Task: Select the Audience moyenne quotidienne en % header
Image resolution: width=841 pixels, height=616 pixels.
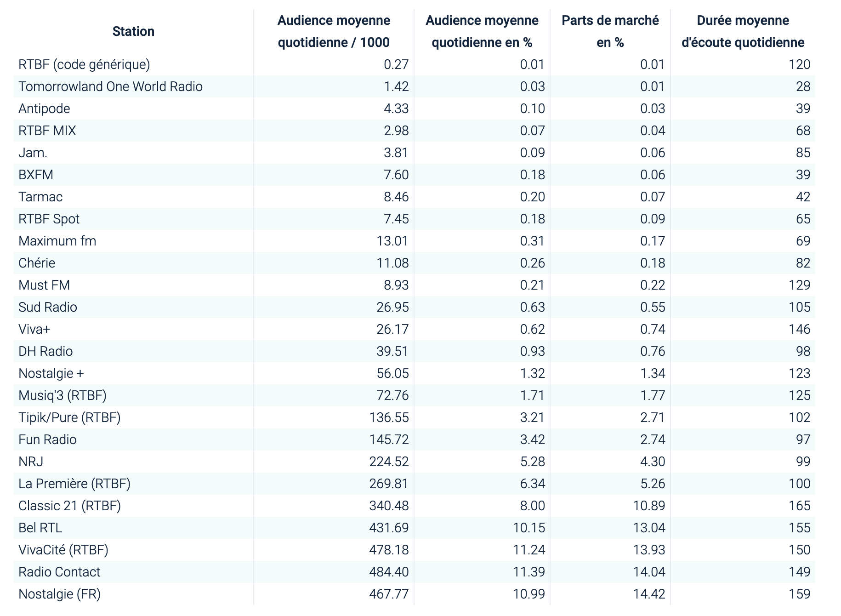Action: 482,31
